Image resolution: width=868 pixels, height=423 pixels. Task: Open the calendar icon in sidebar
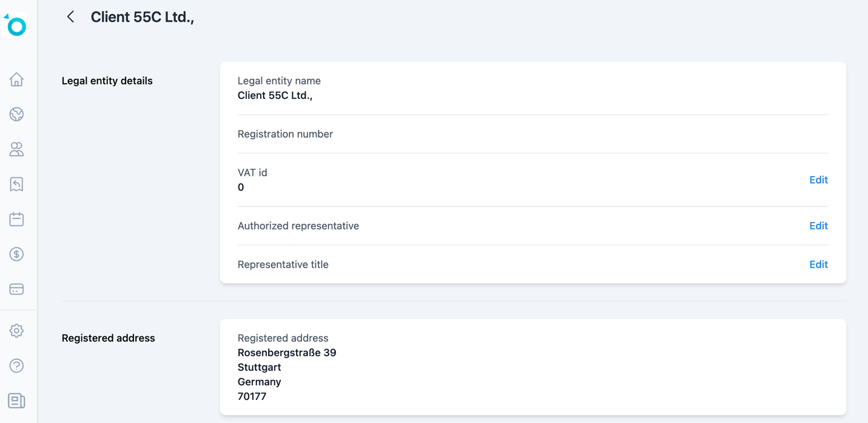coord(16,219)
